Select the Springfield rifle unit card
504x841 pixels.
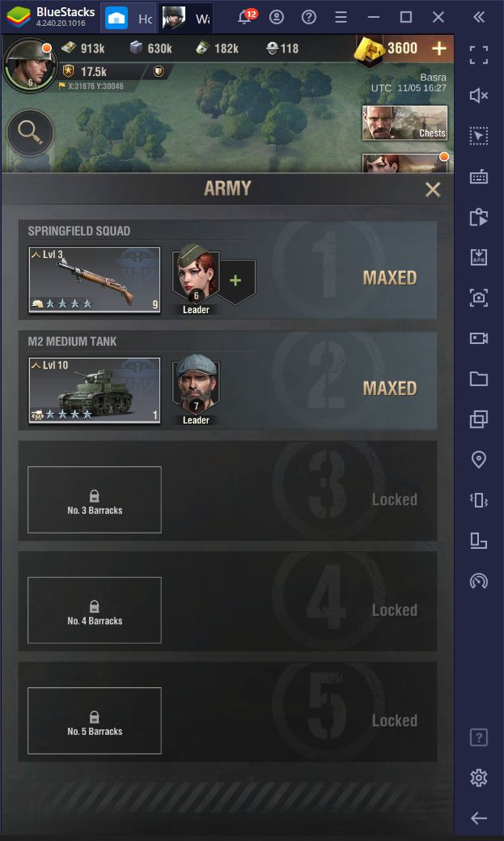point(95,279)
